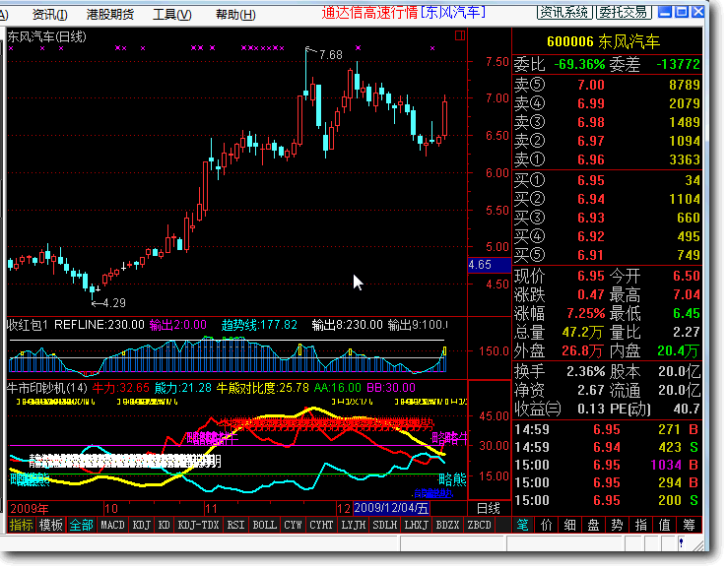Switch to the BDZX indicator

click(447, 525)
